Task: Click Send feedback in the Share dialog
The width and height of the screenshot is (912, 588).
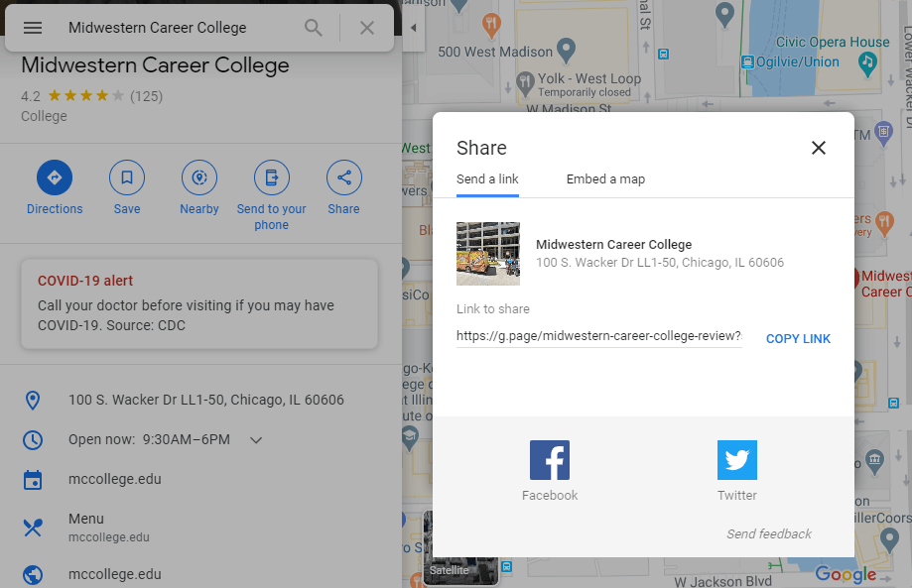Action: click(x=768, y=533)
